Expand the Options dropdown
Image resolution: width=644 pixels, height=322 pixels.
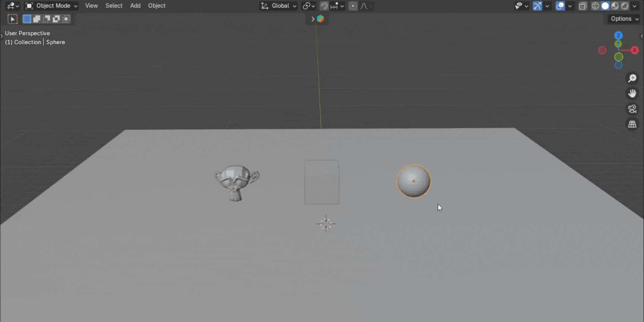[624, 19]
